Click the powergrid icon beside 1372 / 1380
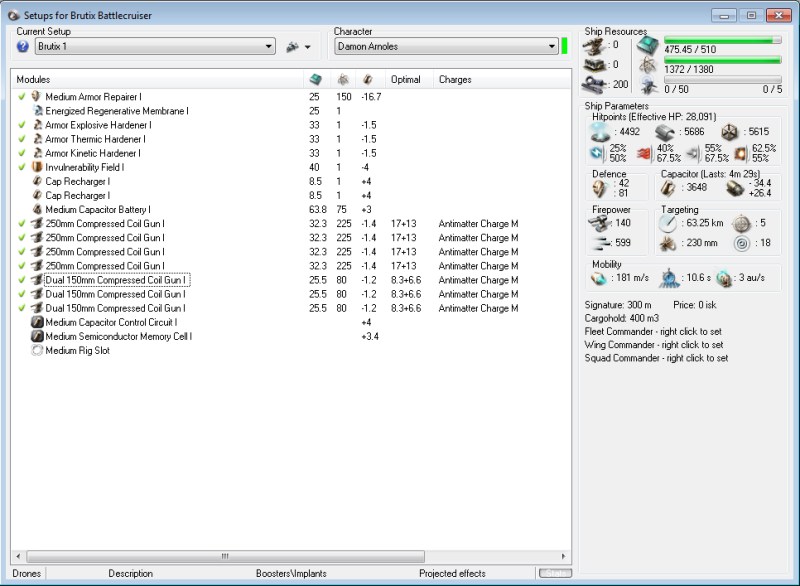 point(648,65)
